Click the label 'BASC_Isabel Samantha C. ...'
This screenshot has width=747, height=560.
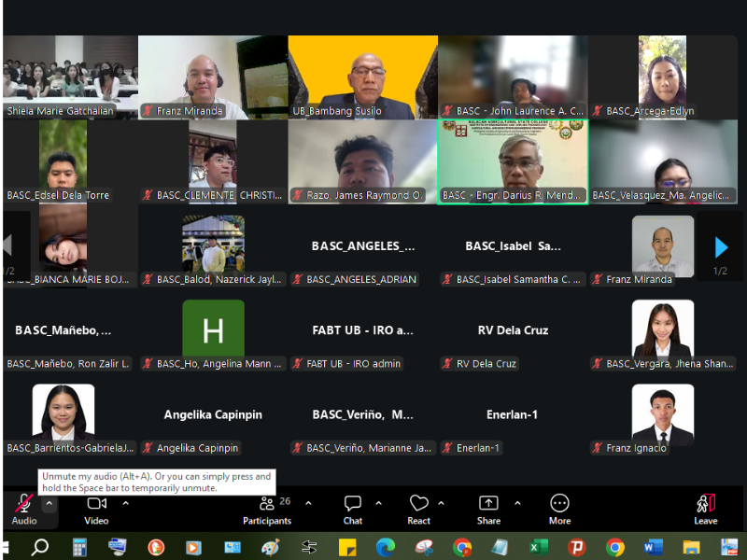click(x=518, y=279)
